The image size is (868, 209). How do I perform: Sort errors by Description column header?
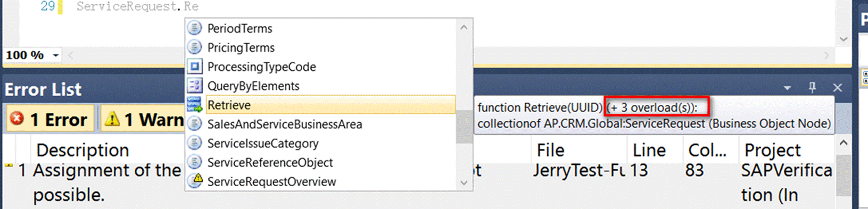click(x=82, y=151)
